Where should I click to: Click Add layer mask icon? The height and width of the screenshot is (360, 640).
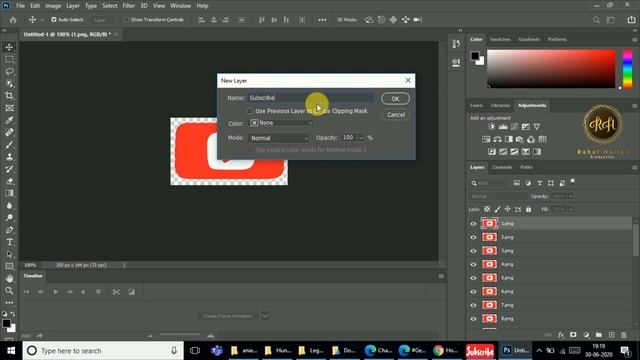(573, 335)
